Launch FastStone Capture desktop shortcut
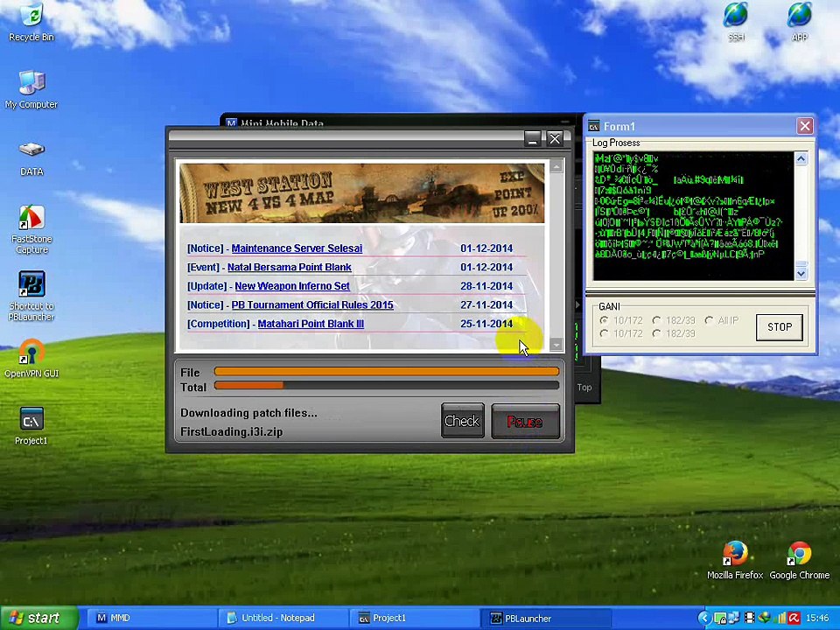840x630 pixels. pos(31,229)
